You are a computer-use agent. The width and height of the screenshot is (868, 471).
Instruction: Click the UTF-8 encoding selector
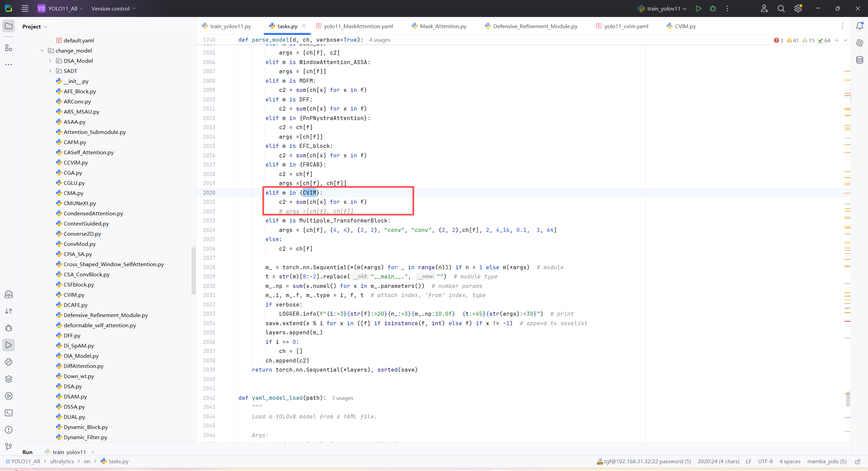click(x=765, y=461)
